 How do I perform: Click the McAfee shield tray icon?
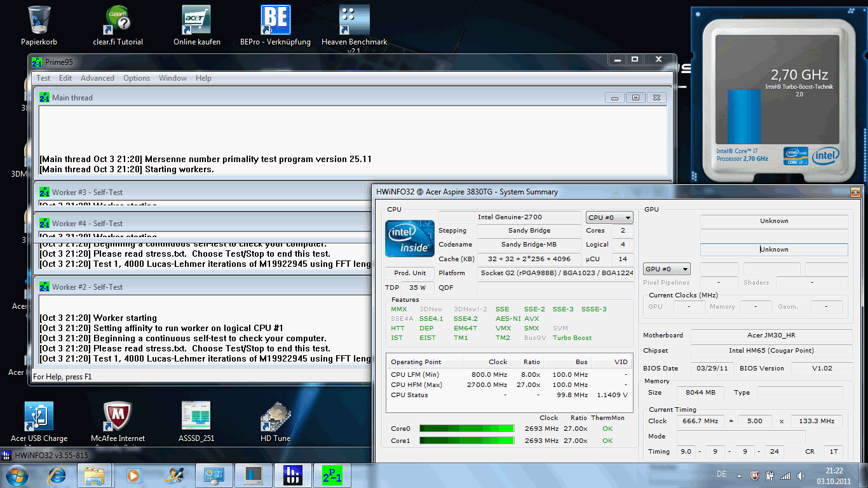pyautogui.click(x=755, y=475)
